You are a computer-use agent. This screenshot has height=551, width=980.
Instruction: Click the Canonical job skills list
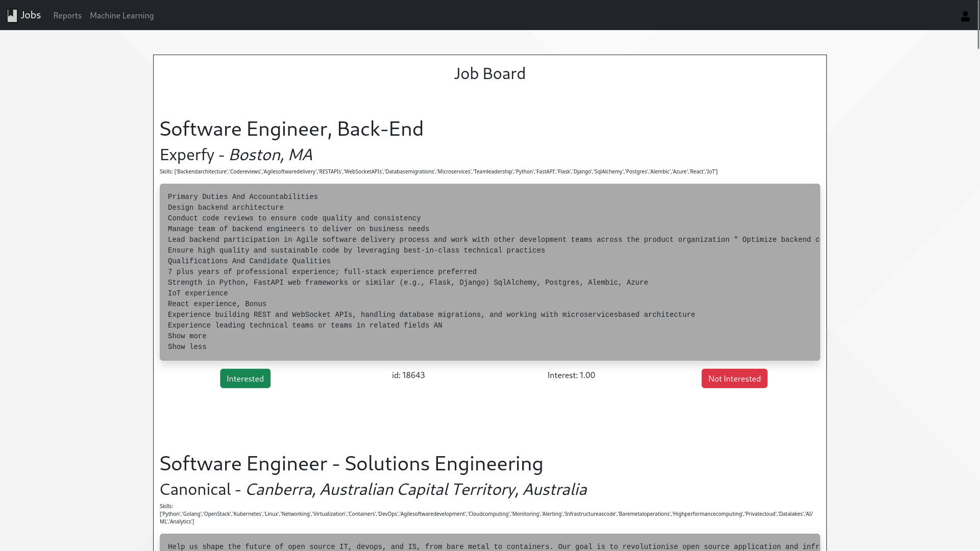[x=485, y=514]
